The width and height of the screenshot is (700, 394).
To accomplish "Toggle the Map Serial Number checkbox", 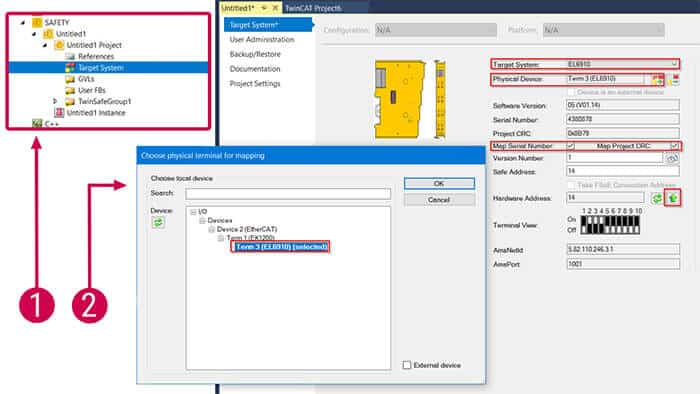I will pyautogui.click(x=570, y=146).
